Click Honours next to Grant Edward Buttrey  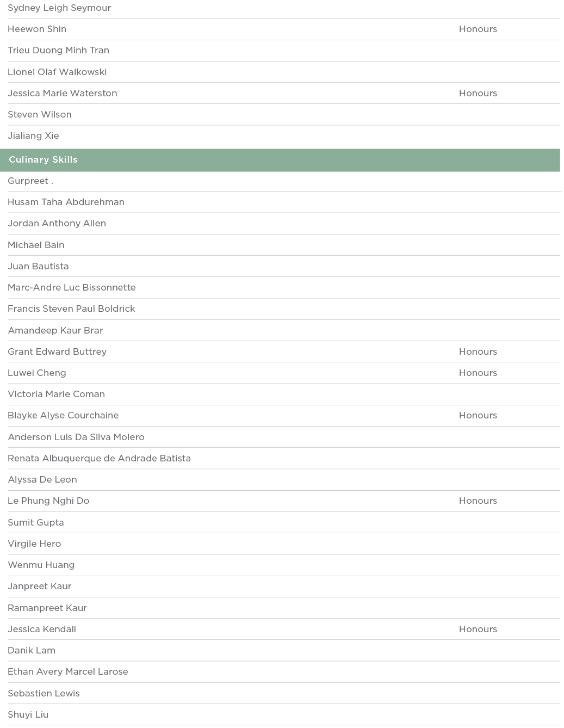(x=478, y=352)
